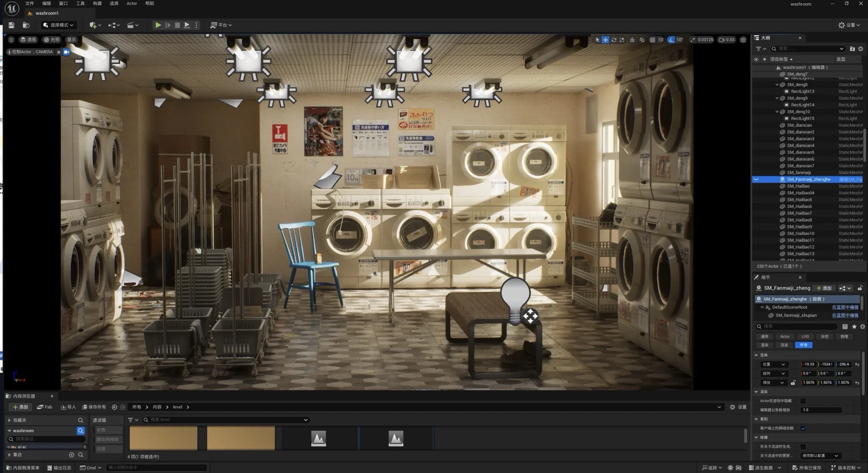Screen dimensions: 868x473
Task: Click the Eject play button
Action: [x=187, y=25]
